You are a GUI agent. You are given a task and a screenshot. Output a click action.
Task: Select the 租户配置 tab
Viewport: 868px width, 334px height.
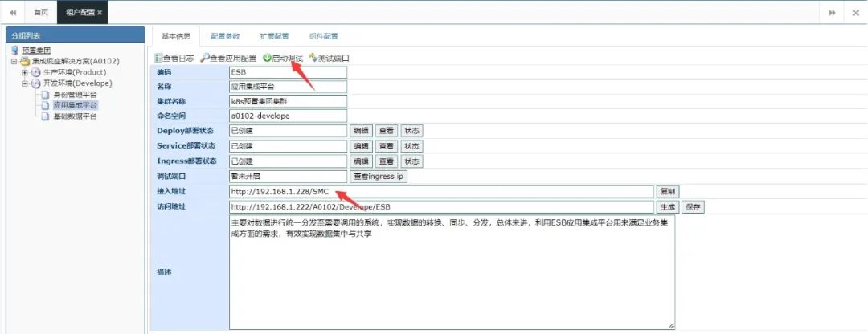80,12
